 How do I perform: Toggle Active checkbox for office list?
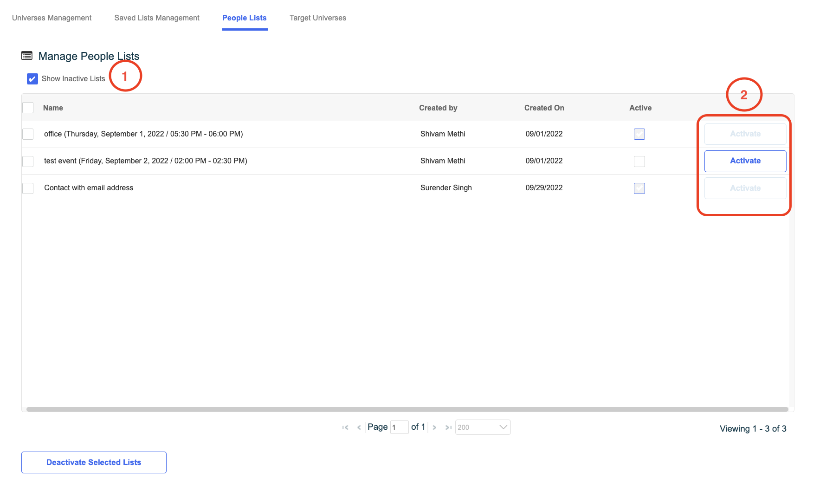tap(639, 134)
